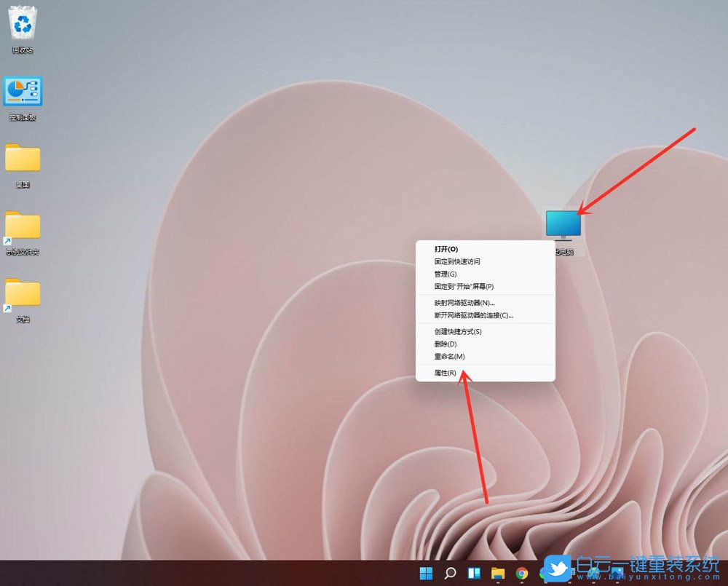Viewport: 728px width, 586px height.
Task: Click 断开网络驱动器的连接(C)... menu entry
Action: point(473,315)
